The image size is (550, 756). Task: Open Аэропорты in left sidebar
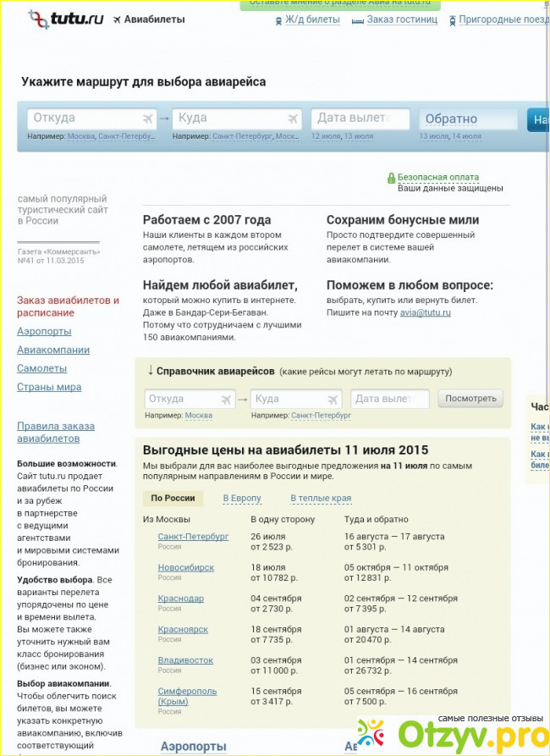(44, 331)
